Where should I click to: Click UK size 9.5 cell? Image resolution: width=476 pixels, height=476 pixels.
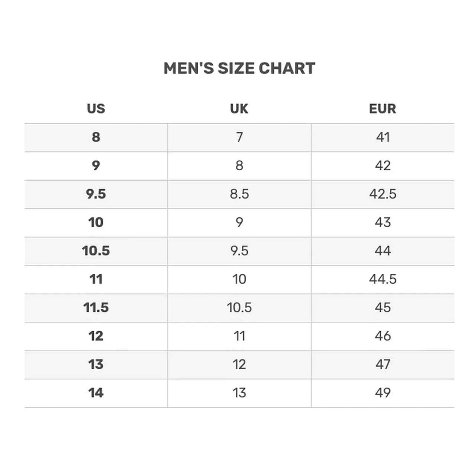coord(239,251)
